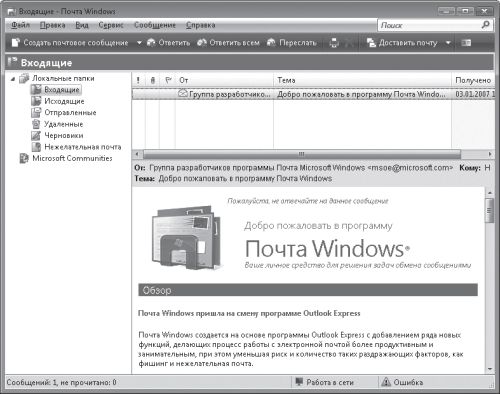Sort messages by the От column header
The height and width of the screenshot is (394, 500).
click(x=224, y=80)
